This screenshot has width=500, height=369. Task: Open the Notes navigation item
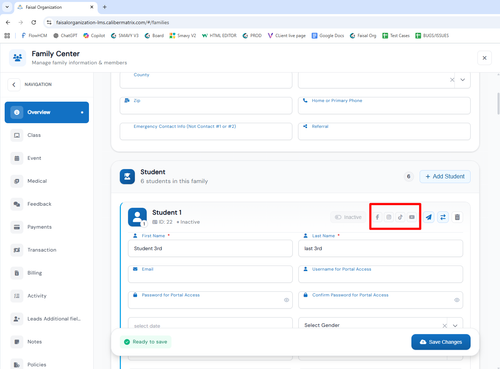[47, 342]
